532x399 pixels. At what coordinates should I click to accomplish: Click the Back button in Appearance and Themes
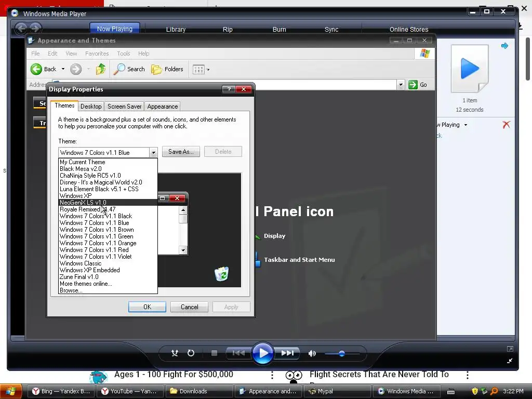(44, 69)
